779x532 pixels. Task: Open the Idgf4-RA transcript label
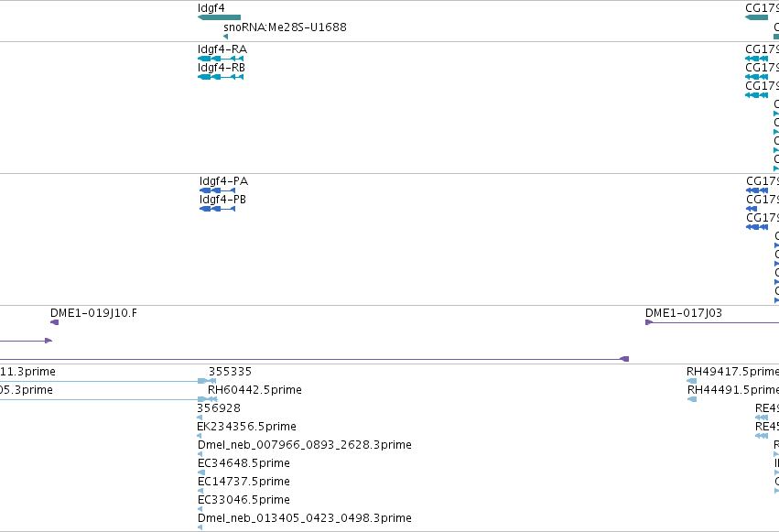click(222, 49)
